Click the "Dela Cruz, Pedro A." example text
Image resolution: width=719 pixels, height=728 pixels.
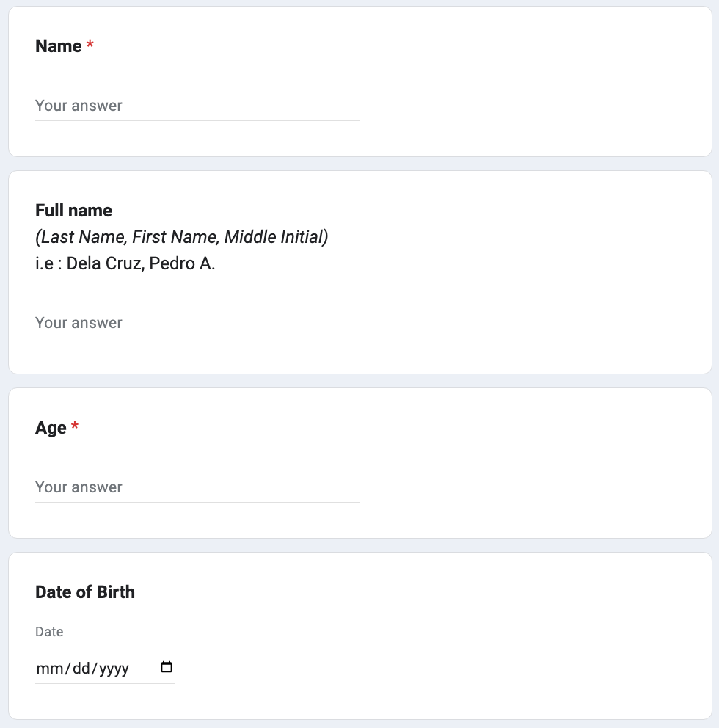coord(140,263)
